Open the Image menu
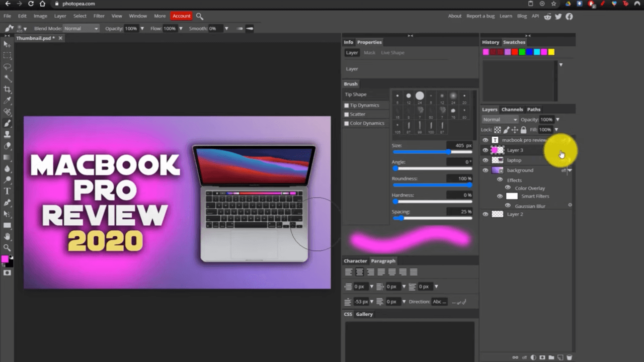The width and height of the screenshot is (644, 362). click(40, 16)
